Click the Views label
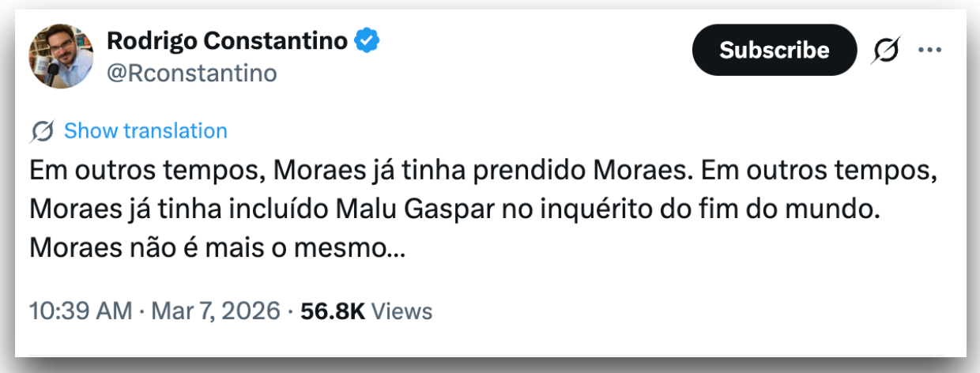 click(401, 311)
